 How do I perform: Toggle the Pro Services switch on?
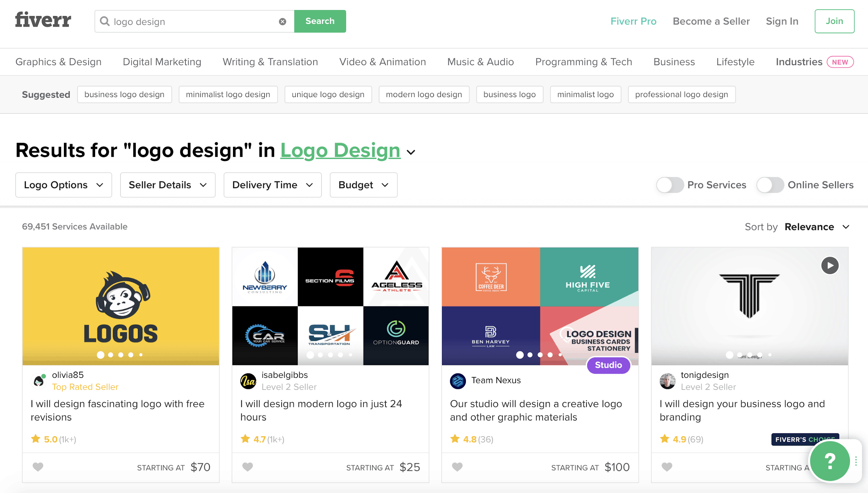pos(668,185)
